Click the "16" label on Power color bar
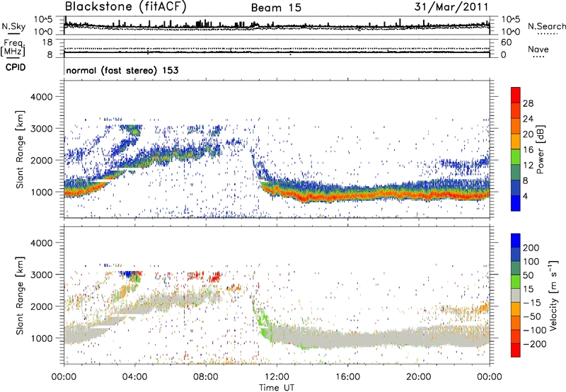The width and height of the screenshot is (566, 392). pyautogui.click(x=528, y=150)
